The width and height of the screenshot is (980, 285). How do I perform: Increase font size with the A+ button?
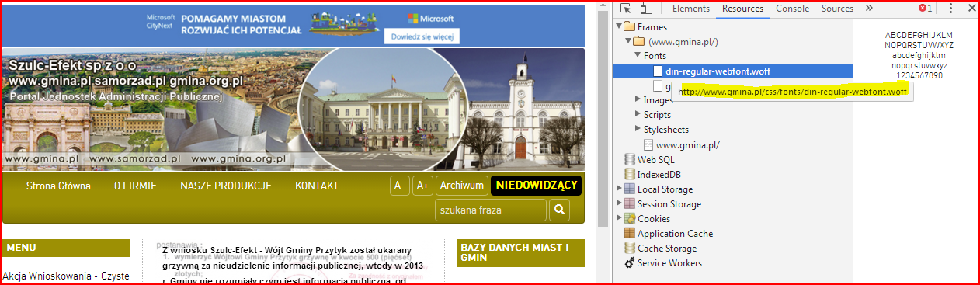pyautogui.click(x=422, y=186)
